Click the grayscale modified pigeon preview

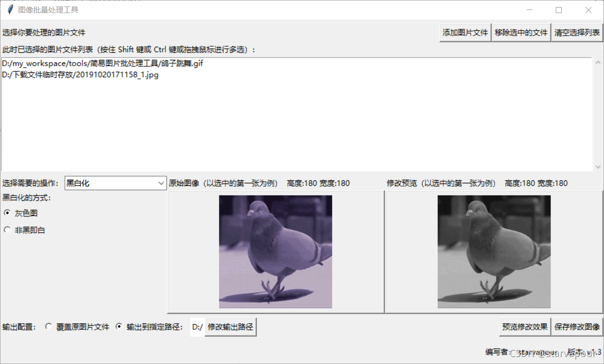493,251
